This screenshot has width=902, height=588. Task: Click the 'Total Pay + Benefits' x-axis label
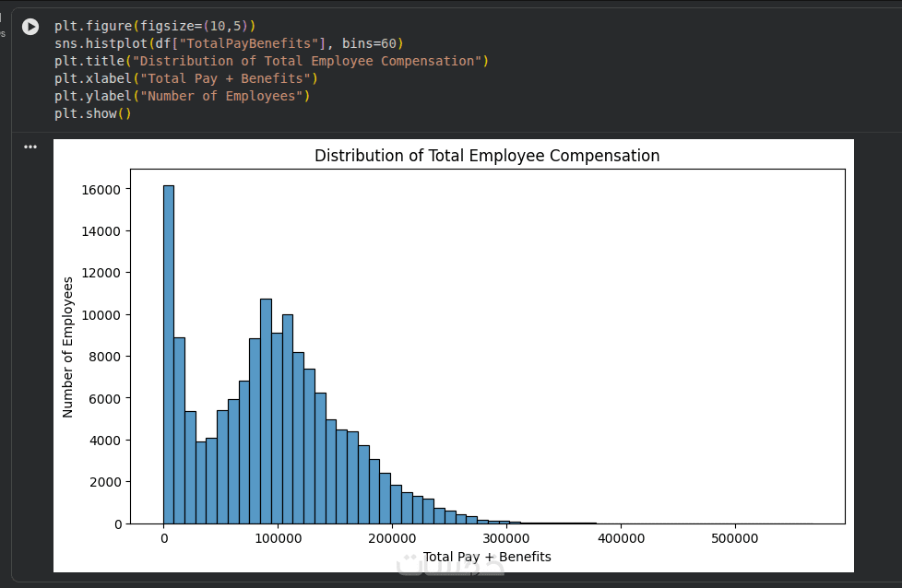[487, 557]
